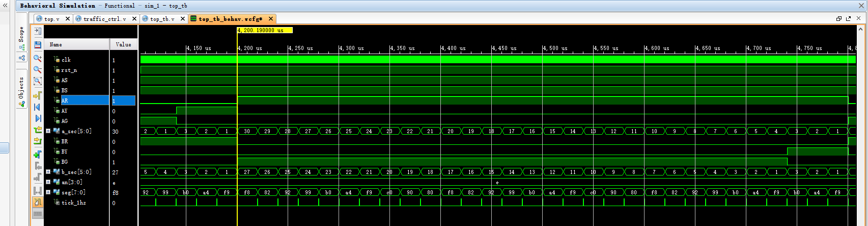The width and height of the screenshot is (868, 226).
Task: Click the value 27 of b_sec
Action: pos(115,172)
